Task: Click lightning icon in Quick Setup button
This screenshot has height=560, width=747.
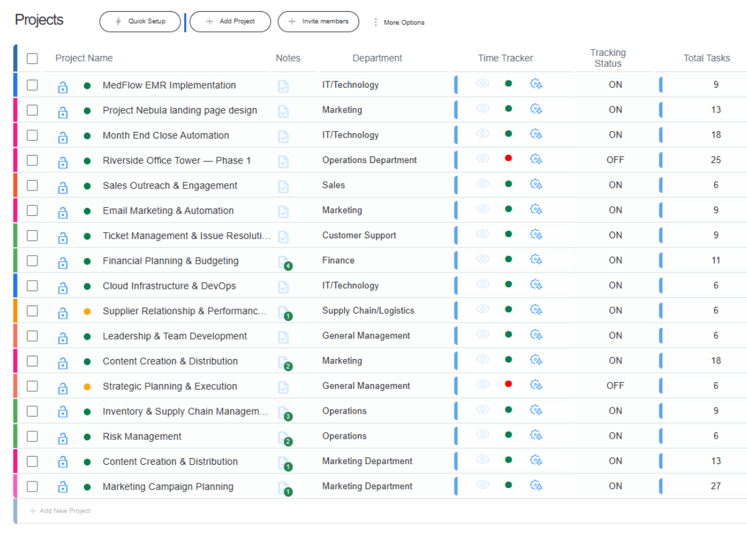Action: tap(118, 21)
